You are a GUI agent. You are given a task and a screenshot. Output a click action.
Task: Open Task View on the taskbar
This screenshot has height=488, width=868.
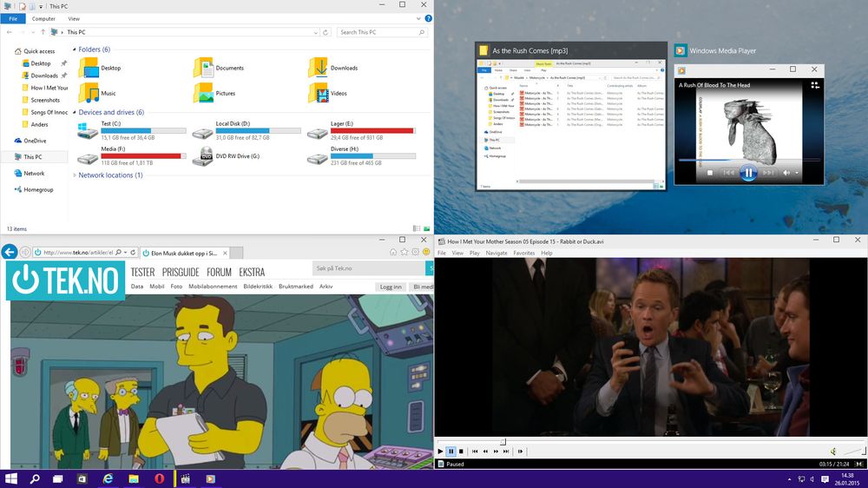coord(57,478)
